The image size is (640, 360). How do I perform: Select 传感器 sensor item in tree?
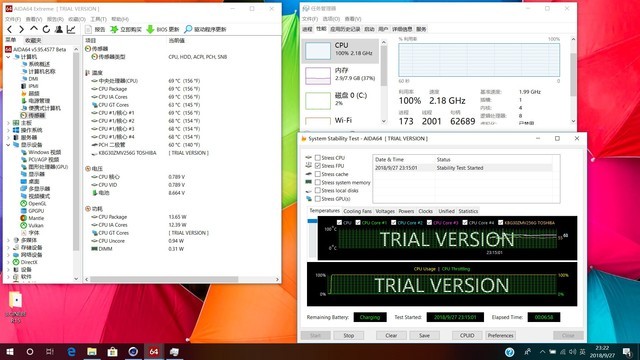pyautogui.click(x=33, y=116)
